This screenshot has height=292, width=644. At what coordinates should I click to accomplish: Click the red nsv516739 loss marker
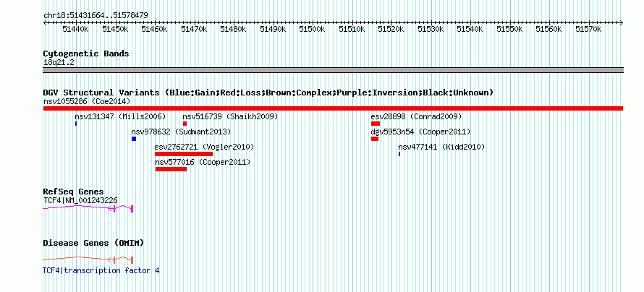[x=185, y=124]
